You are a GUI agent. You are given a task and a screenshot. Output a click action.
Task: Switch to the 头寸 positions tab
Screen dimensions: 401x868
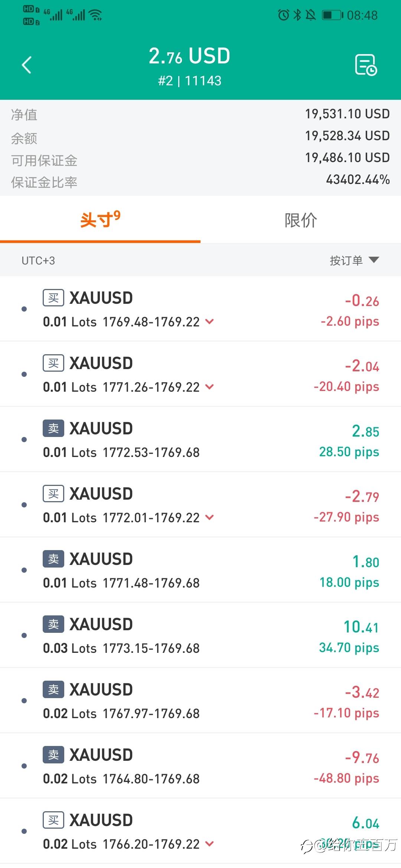(100, 220)
